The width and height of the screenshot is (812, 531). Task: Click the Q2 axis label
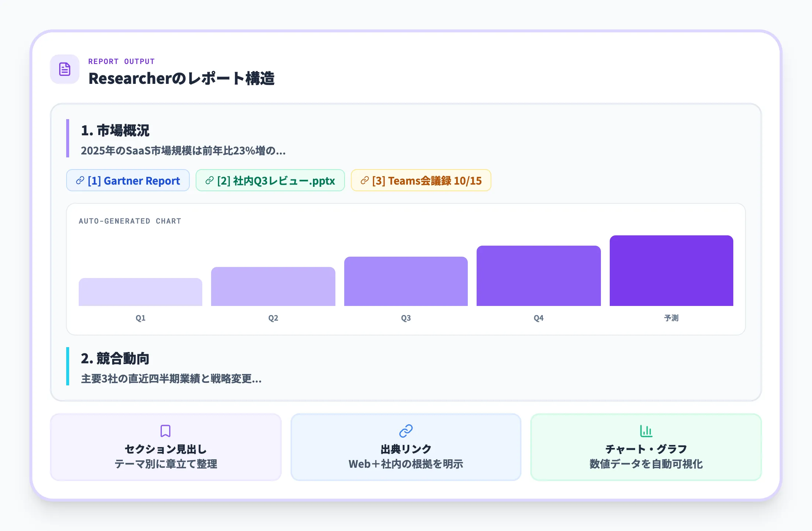pyautogui.click(x=273, y=318)
